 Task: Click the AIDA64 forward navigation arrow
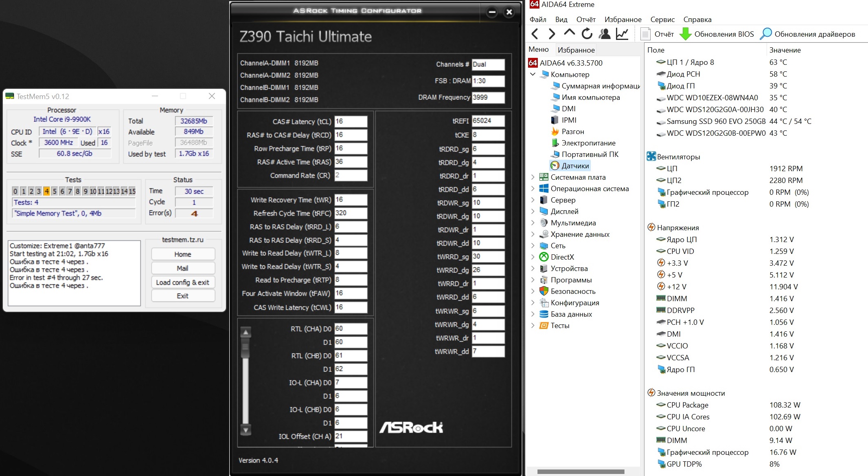(552, 34)
